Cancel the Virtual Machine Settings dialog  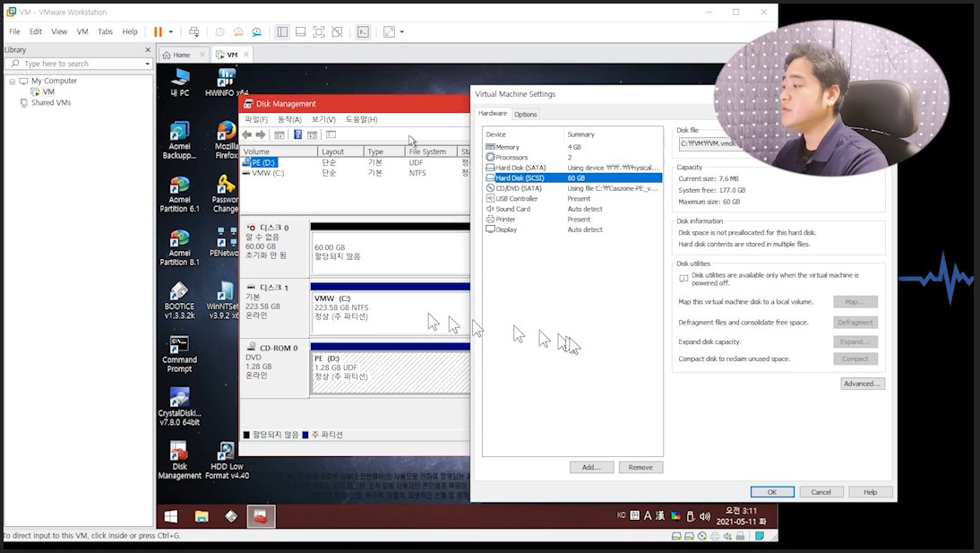(x=821, y=492)
